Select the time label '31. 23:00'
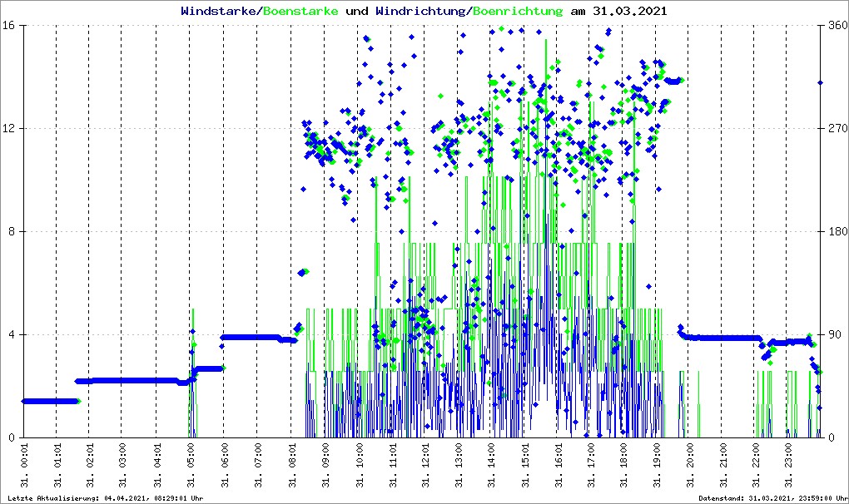The height and width of the screenshot is (504, 849). click(x=787, y=465)
